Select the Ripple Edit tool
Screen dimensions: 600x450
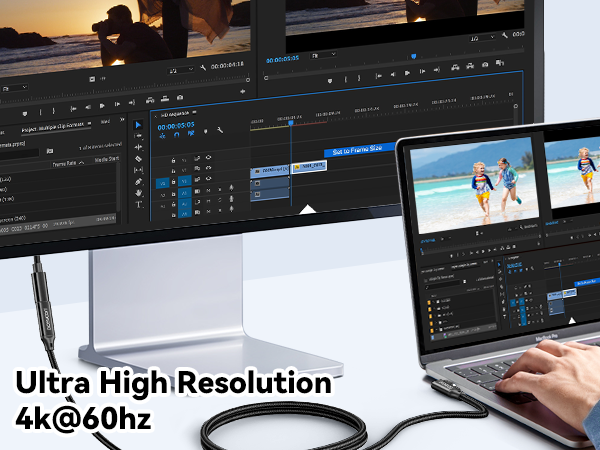tap(139, 147)
